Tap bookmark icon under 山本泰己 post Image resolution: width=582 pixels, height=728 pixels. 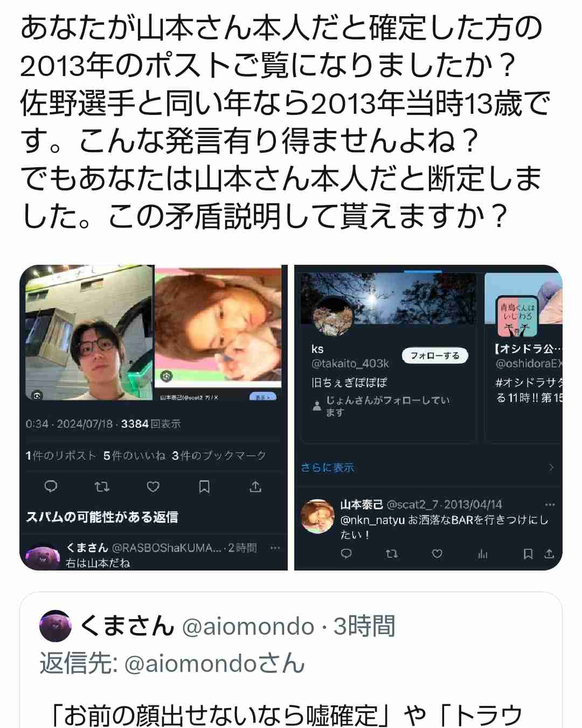click(x=528, y=554)
